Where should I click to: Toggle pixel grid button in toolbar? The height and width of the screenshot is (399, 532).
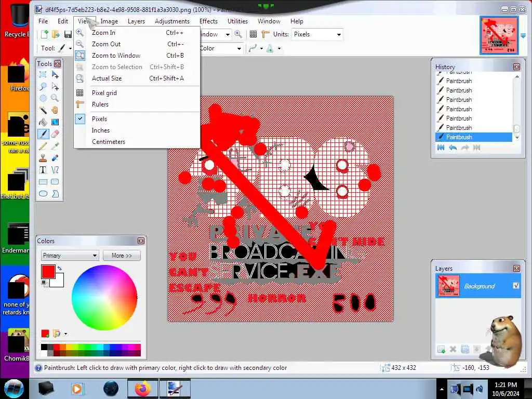(x=253, y=34)
